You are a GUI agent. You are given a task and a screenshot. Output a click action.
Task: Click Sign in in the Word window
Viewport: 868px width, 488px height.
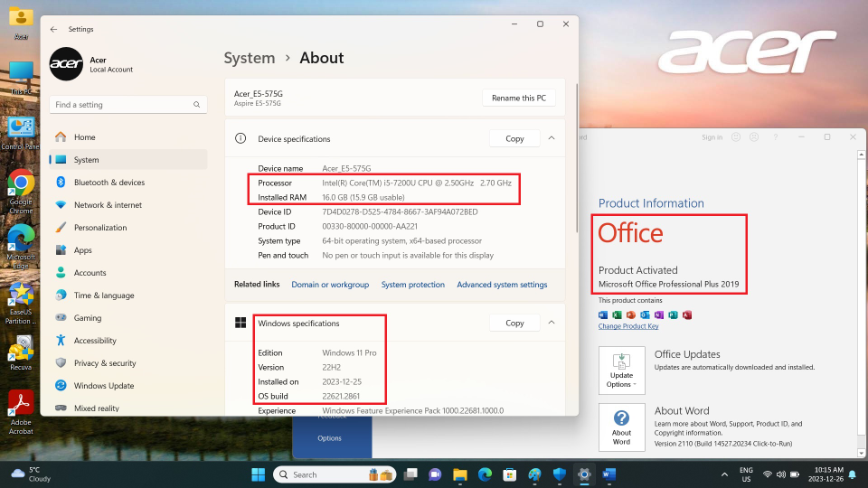[712, 137]
